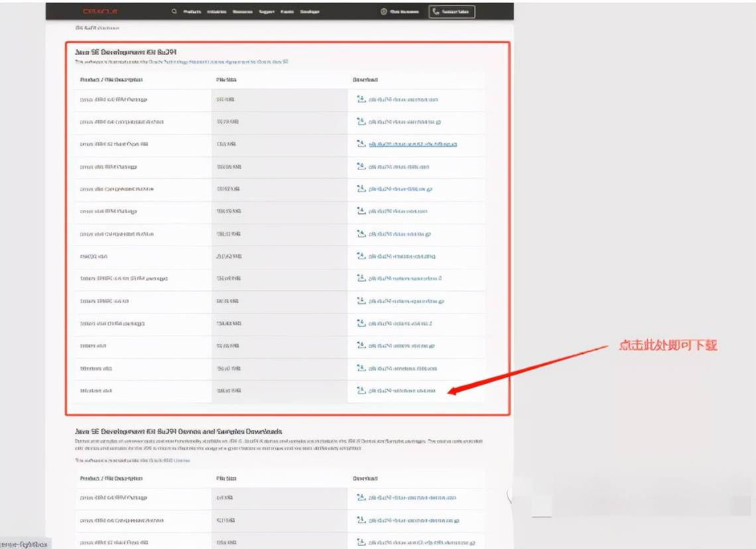Click download link for macOS x64 dmg
This screenshot has height=549, width=756.
(x=402, y=257)
